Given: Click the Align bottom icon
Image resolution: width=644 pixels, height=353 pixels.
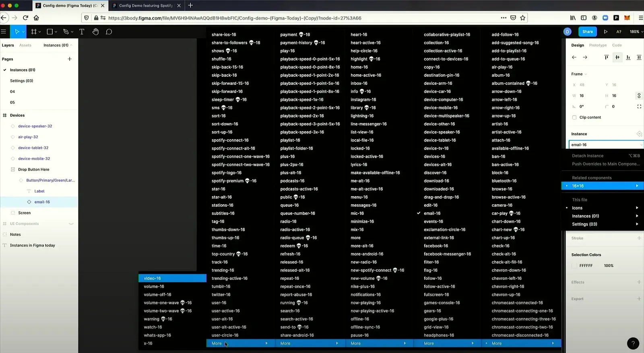Looking at the screenshot, I should (x=628, y=57).
